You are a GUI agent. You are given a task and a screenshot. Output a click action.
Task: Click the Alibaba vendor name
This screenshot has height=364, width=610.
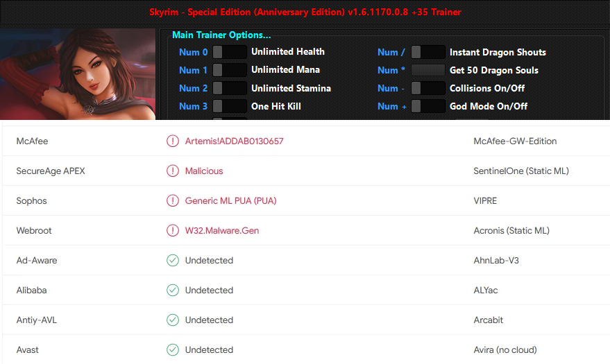click(31, 291)
